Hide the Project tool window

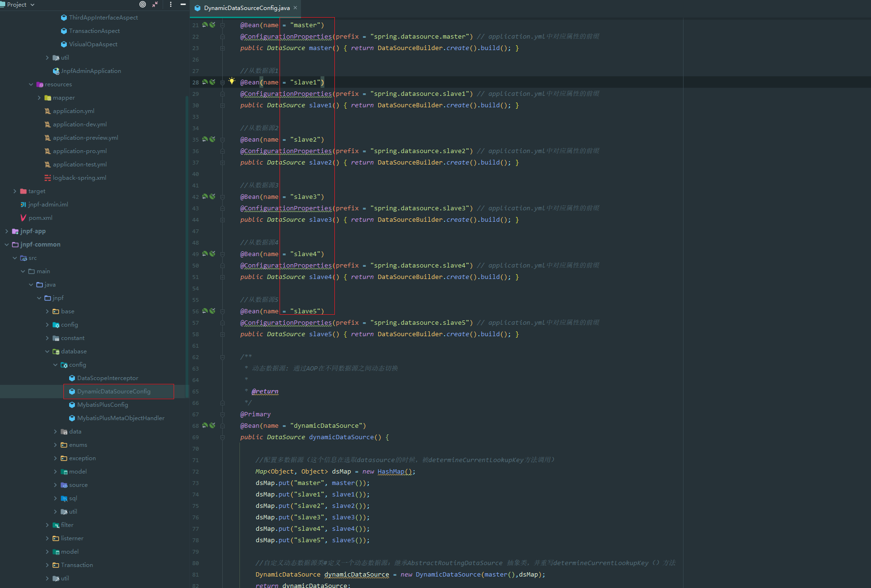pos(183,4)
